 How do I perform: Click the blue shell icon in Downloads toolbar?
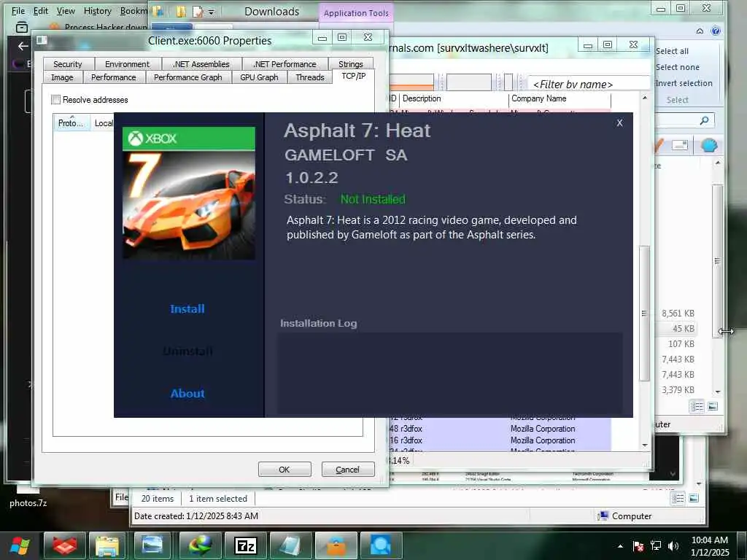click(709, 145)
